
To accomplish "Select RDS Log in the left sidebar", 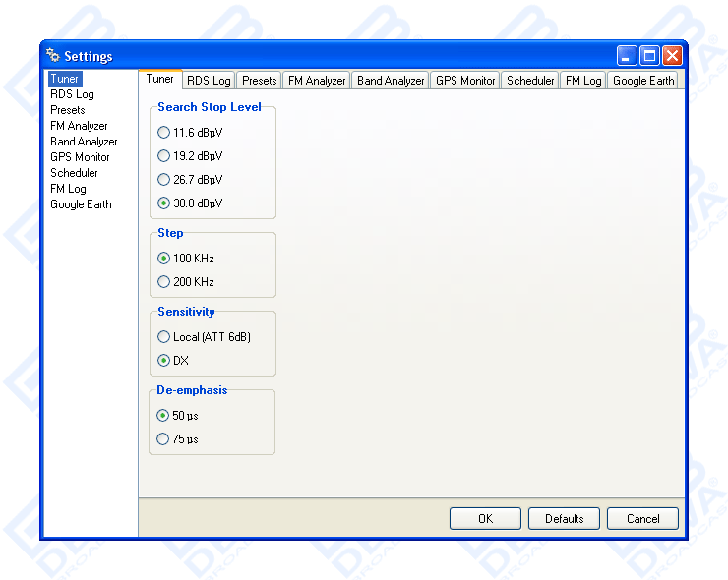I will (x=72, y=94).
